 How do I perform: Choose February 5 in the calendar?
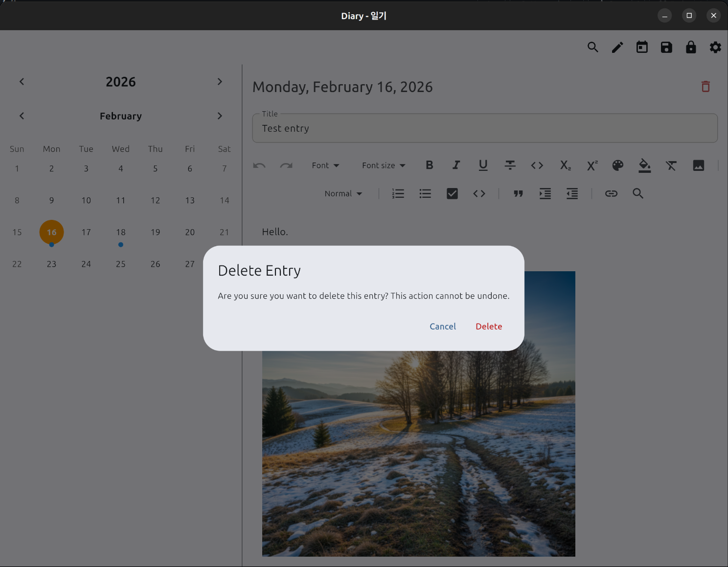click(155, 168)
